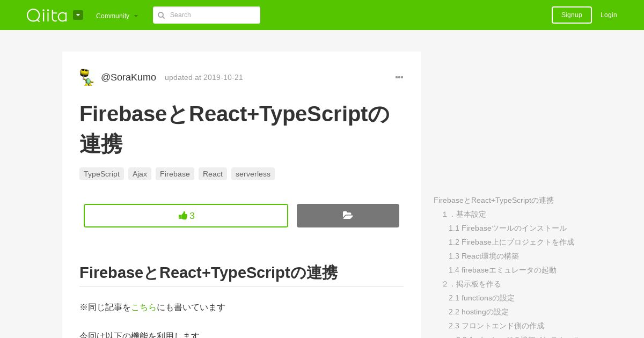The width and height of the screenshot is (644, 338).
Task: Open the dropdown arrow beside Qiita logo
Action: pos(78,15)
